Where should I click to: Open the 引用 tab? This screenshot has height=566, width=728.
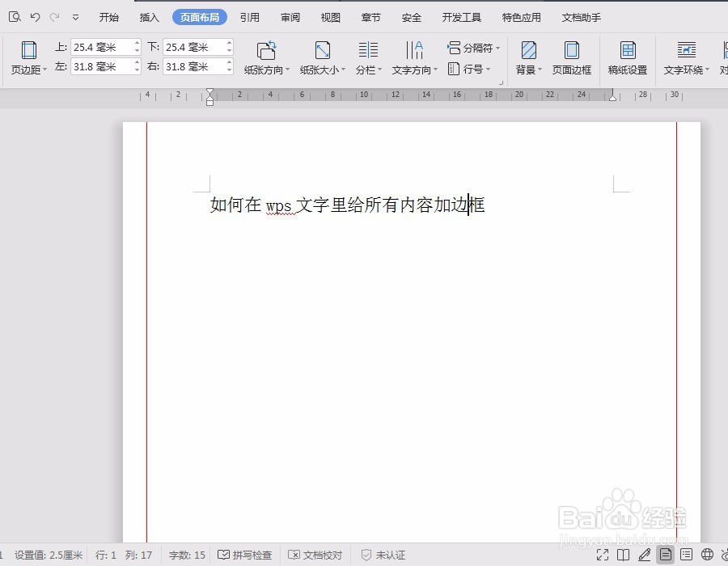click(250, 18)
